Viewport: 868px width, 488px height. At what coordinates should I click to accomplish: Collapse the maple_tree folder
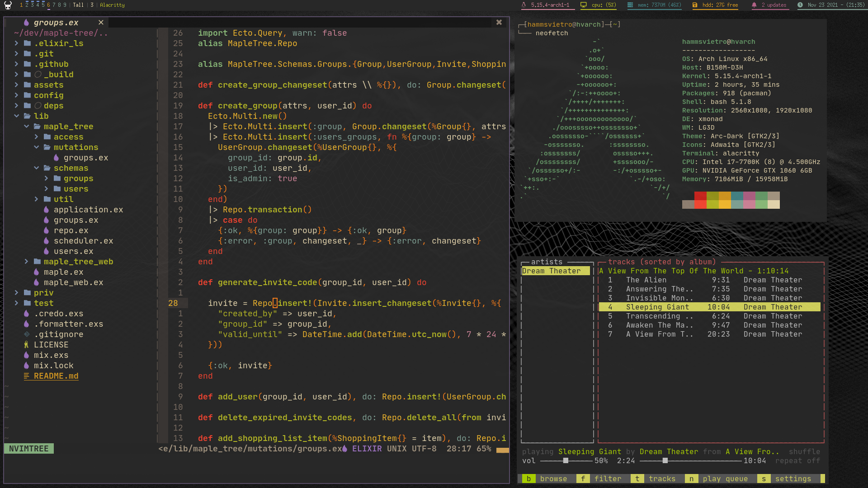pyautogui.click(x=26, y=127)
